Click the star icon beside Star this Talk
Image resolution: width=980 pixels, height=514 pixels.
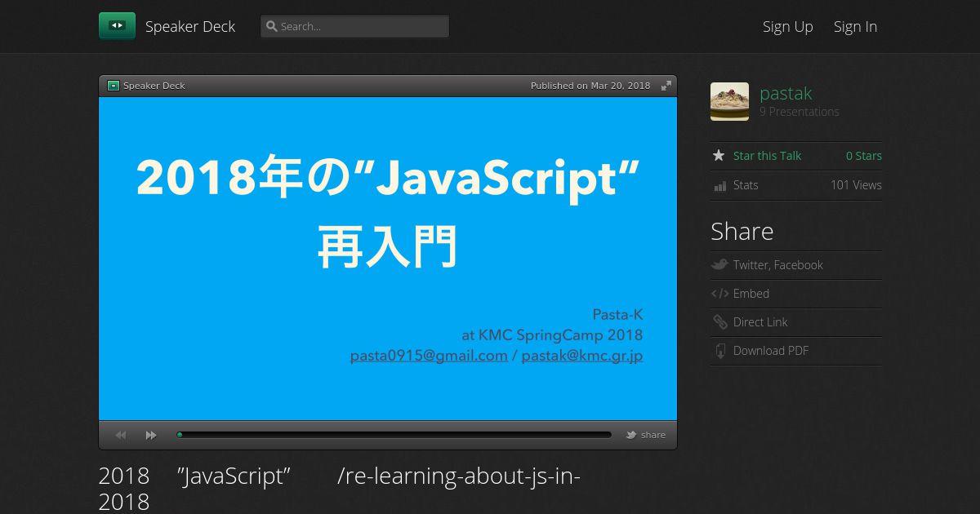coord(719,155)
